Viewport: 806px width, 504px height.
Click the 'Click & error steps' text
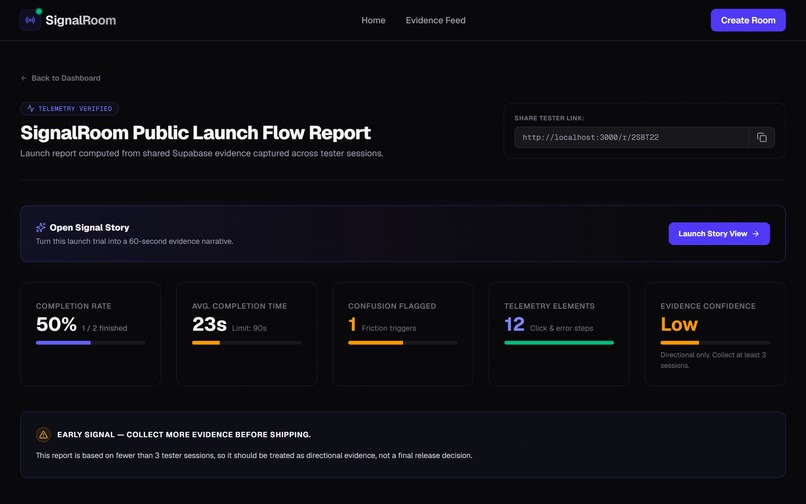point(561,328)
